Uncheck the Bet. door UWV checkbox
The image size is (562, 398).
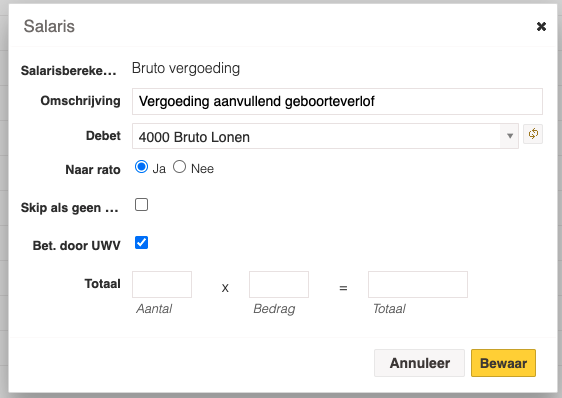[141, 243]
